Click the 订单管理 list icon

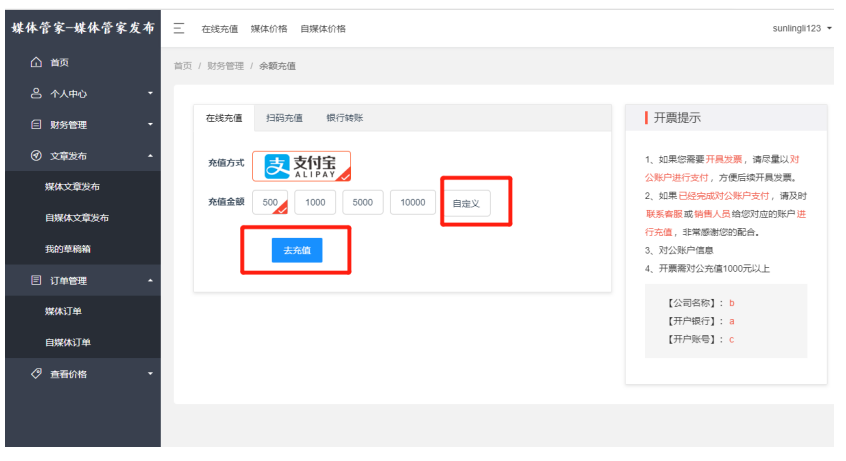(36, 281)
